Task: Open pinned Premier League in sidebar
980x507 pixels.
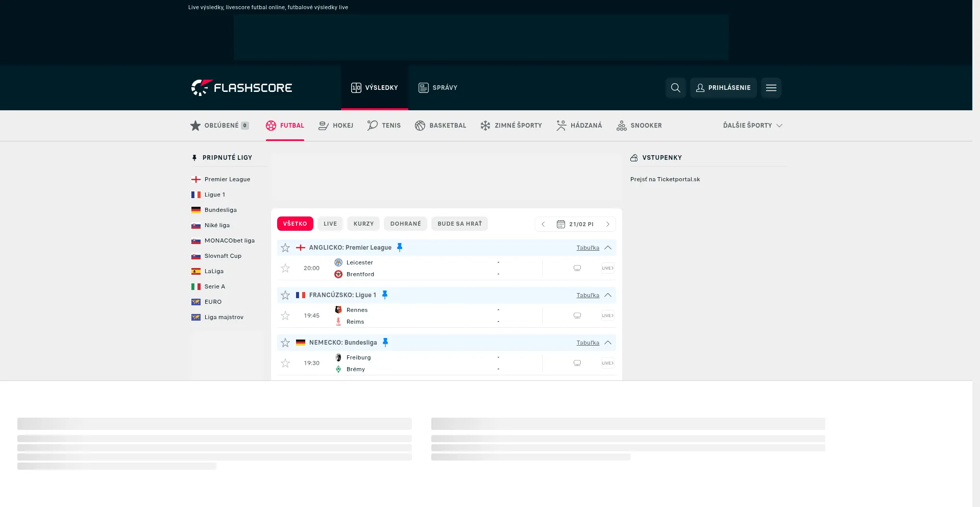Action: [221, 179]
